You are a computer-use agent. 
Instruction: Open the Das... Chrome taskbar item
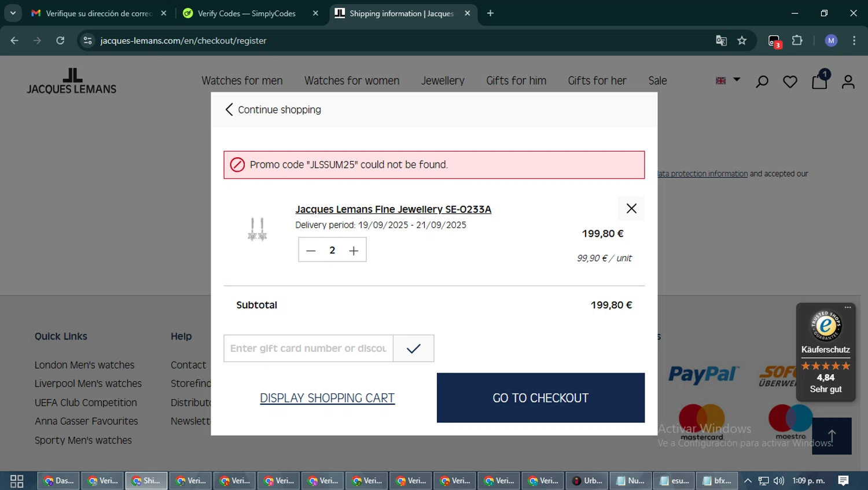58,481
